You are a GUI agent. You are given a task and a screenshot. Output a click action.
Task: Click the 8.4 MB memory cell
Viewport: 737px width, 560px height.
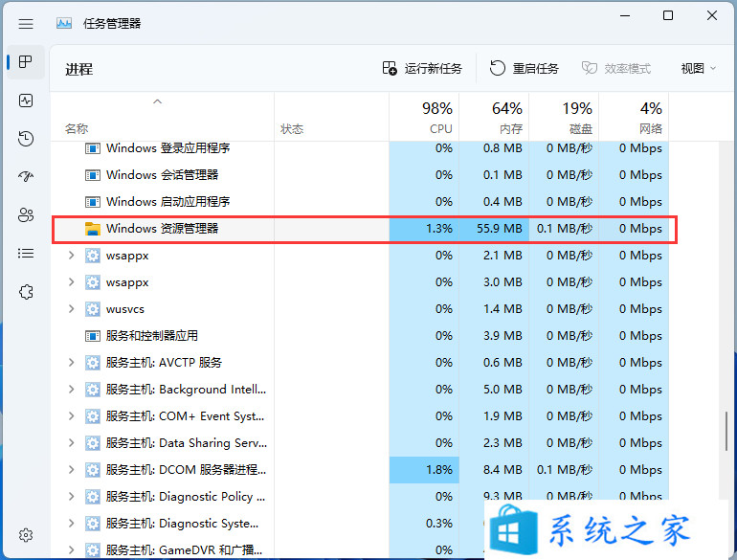(494, 470)
